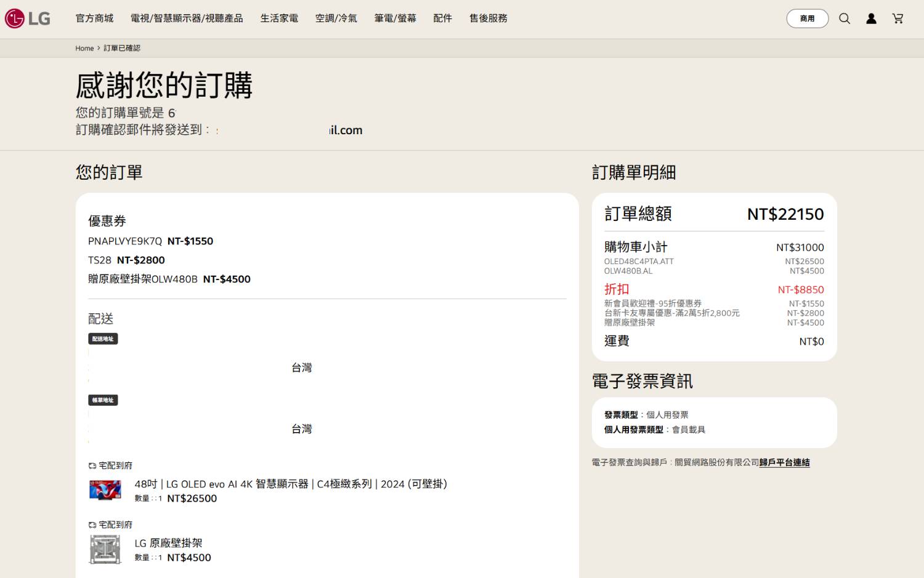Open LG wall mount product thumbnail
This screenshot has height=578, width=924.
click(x=105, y=549)
